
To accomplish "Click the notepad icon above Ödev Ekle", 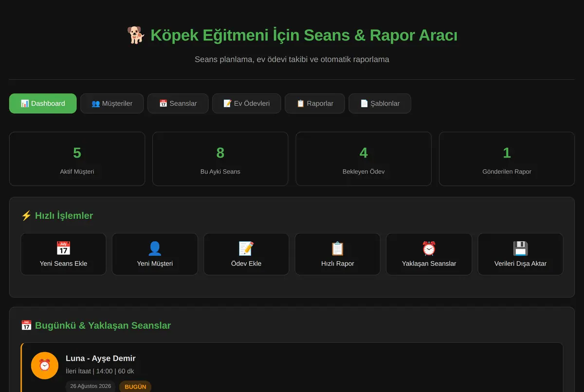I will pyautogui.click(x=246, y=249).
